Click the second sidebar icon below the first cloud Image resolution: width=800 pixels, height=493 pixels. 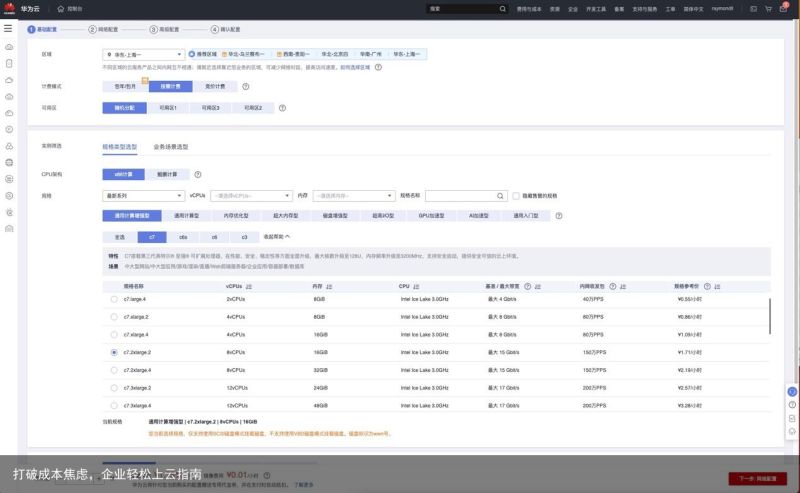pyautogui.click(x=9, y=63)
